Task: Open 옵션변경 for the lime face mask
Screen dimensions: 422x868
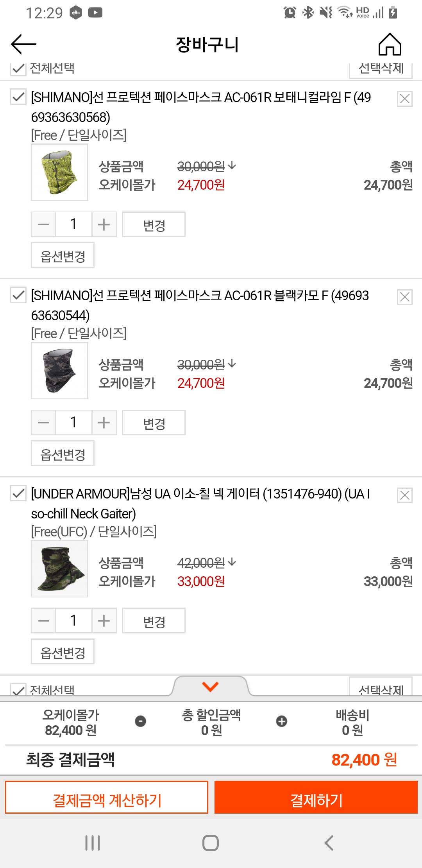Action: (63, 255)
